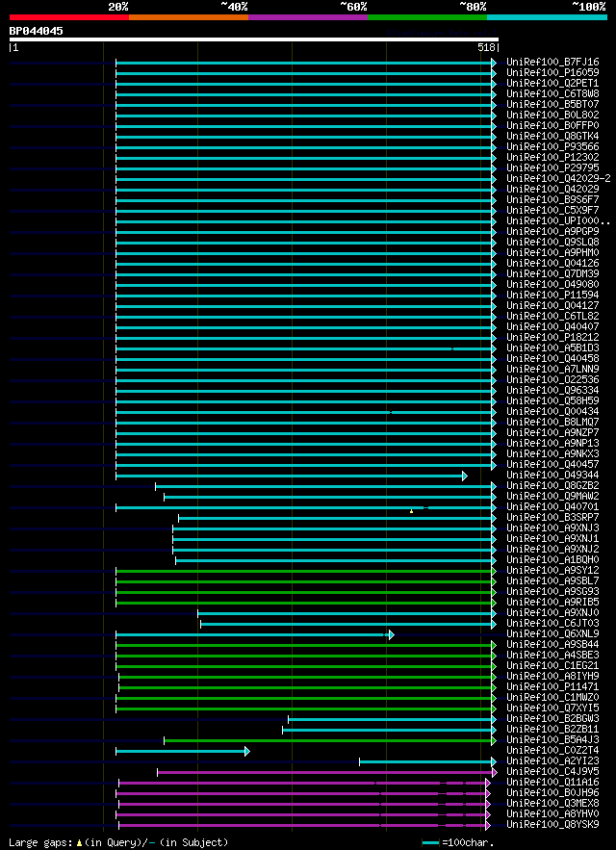This screenshot has width=616, height=850.
Task: Select label UniRef100_B5A4J3
Action: tap(552, 739)
